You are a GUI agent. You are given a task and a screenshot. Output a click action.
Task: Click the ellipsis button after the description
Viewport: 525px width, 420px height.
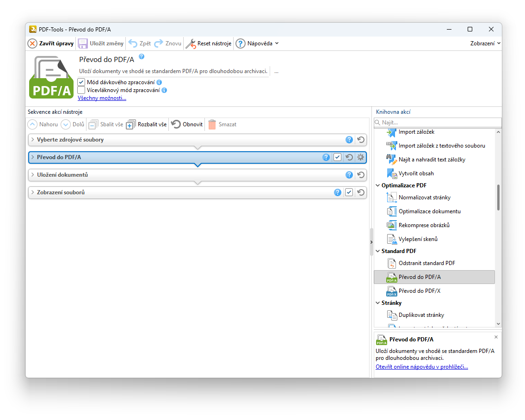tap(276, 72)
